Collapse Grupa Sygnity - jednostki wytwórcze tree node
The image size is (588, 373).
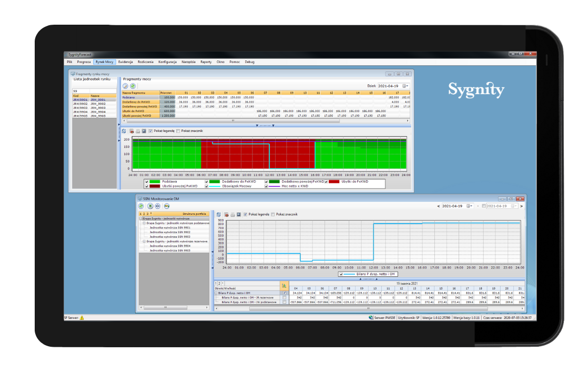(140, 219)
